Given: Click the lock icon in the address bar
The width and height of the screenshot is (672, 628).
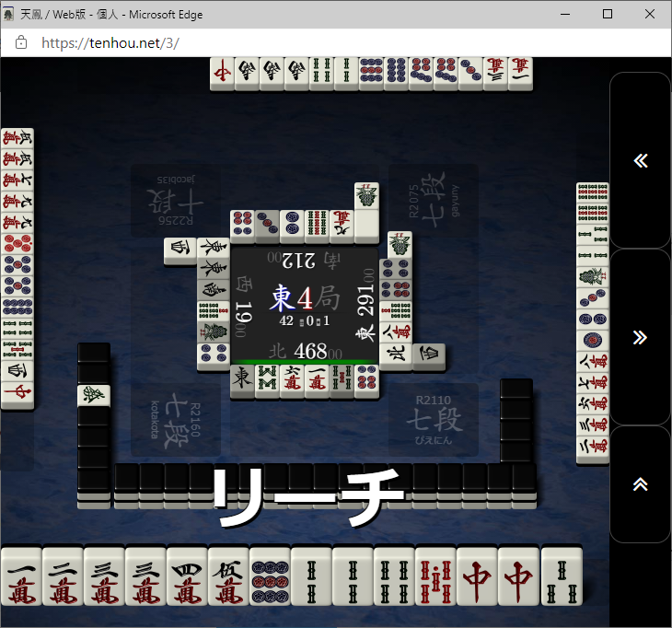Looking at the screenshot, I should click(x=21, y=42).
